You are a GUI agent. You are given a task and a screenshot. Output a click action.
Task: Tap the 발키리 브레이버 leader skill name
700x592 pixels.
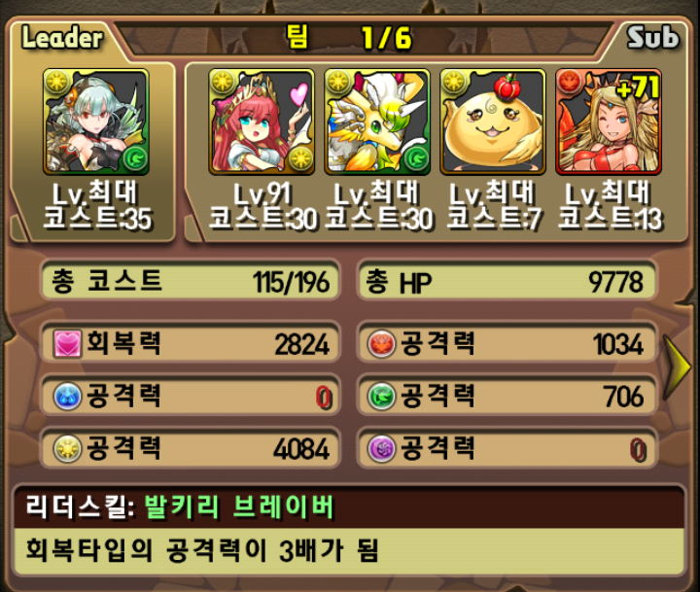[239, 507]
